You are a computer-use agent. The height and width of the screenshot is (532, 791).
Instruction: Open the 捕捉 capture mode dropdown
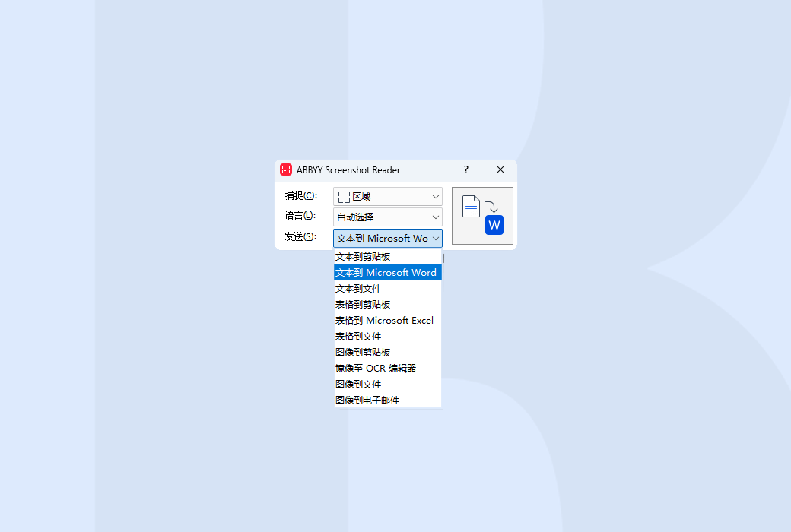pos(388,197)
